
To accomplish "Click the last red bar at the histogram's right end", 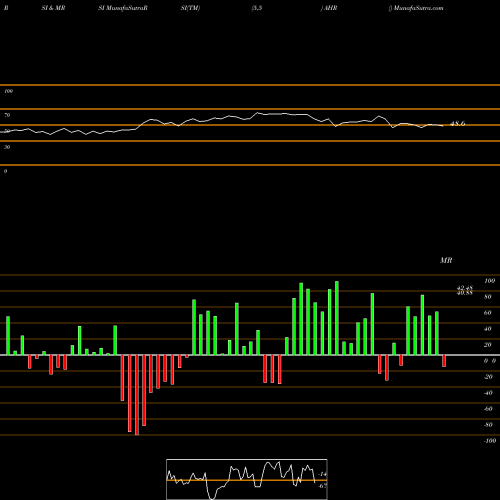I will (444, 361).
